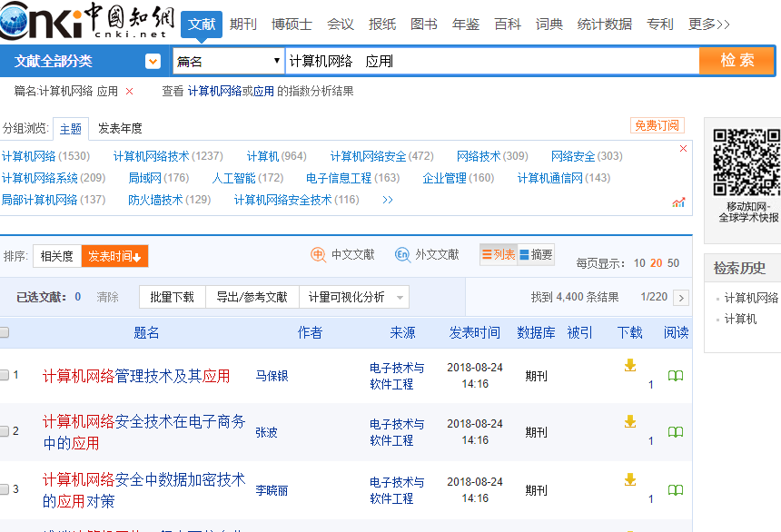Sort results by 发表时间
Screen dimensions: 781x532
(x=114, y=256)
